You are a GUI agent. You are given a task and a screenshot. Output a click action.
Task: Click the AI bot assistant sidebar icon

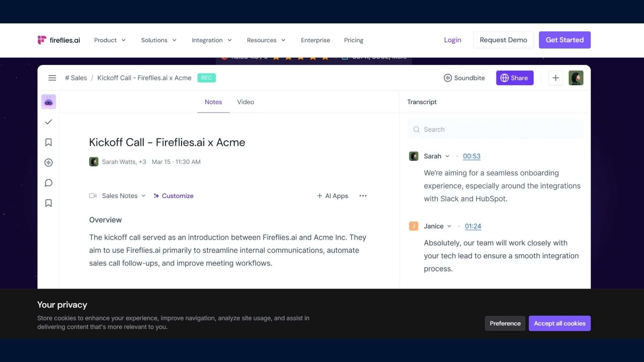click(x=49, y=102)
